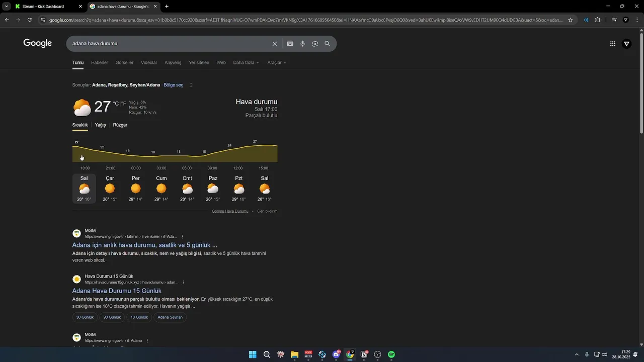The height and width of the screenshot is (362, 644).
Task: Open the Google apps grid
Action: pyautogui.click(x=613, y=44)
